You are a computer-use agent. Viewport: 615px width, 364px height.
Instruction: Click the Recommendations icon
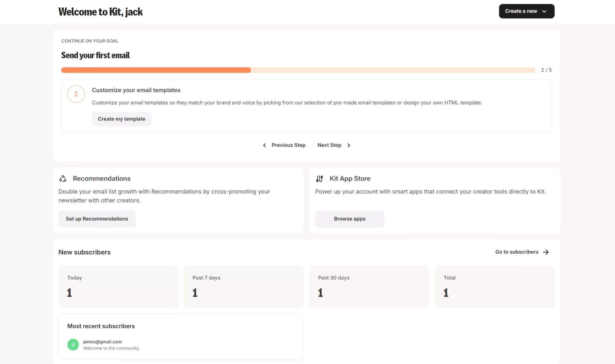pos(63,179)
